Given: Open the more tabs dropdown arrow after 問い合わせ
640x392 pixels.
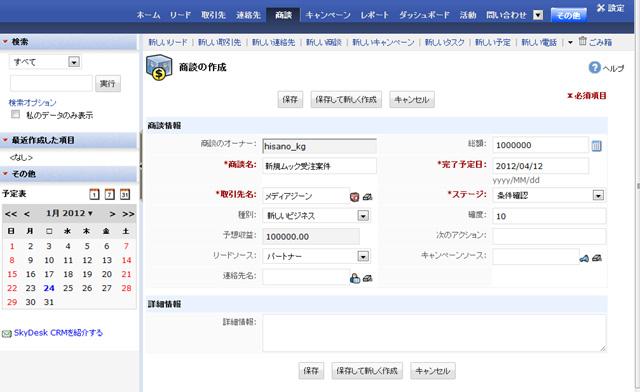Looking at the screenshot, I should 538,15.
